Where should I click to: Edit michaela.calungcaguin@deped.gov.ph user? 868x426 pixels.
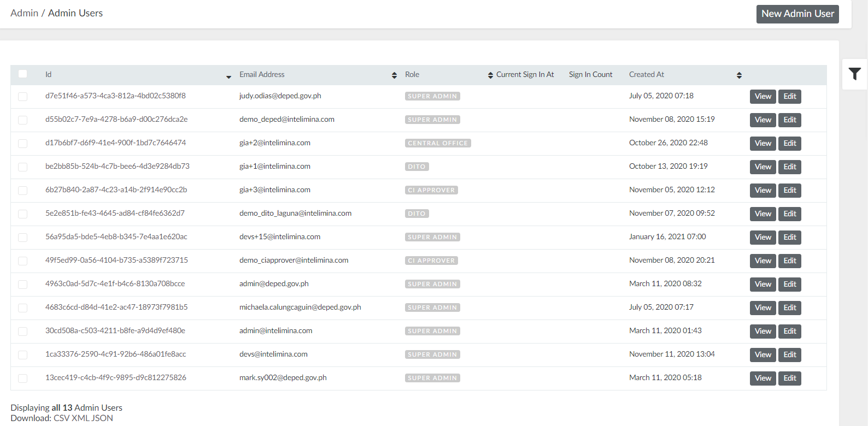(x=790, y=308)
